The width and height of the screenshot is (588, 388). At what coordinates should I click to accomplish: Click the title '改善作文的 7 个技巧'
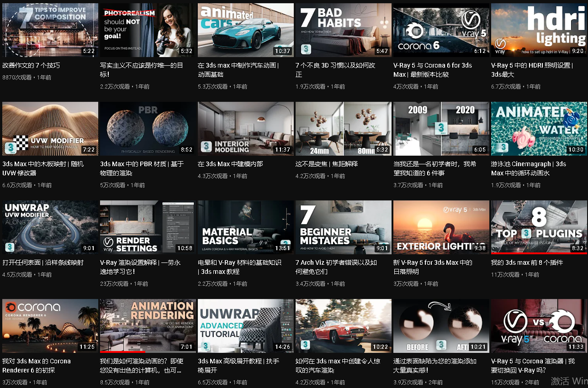click(x=31, y=65)
